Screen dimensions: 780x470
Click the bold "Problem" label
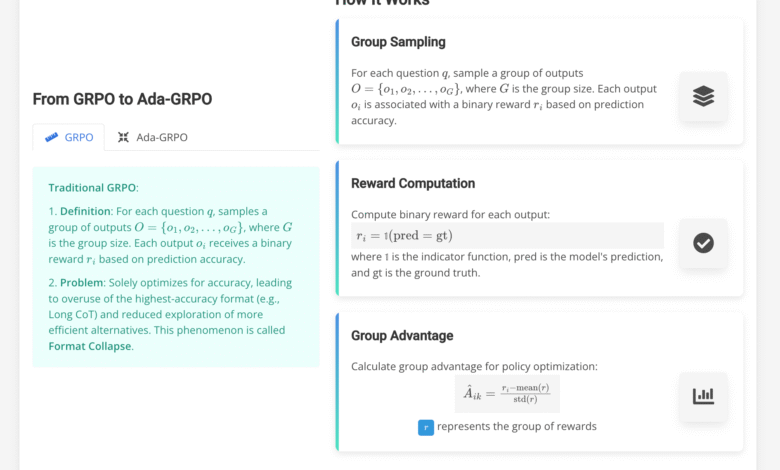tap(81, 283)
